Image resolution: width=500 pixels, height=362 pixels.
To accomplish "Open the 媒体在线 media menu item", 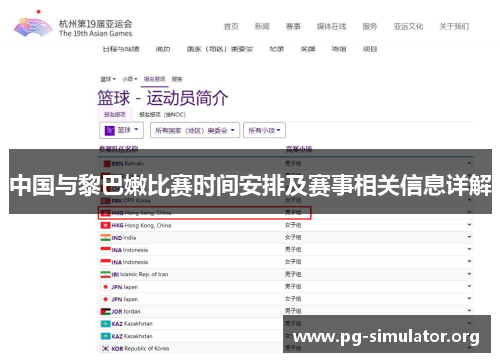I will (x=331, y=26).
